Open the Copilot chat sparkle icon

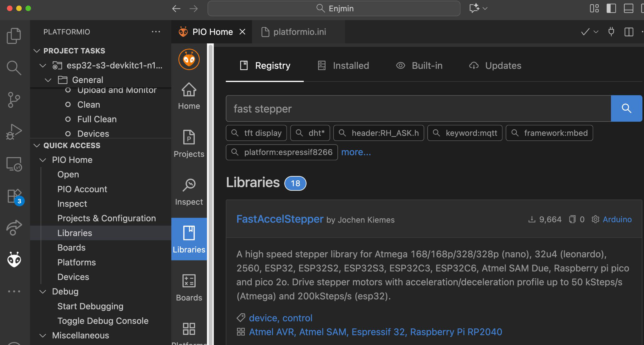tap(474, 8)
